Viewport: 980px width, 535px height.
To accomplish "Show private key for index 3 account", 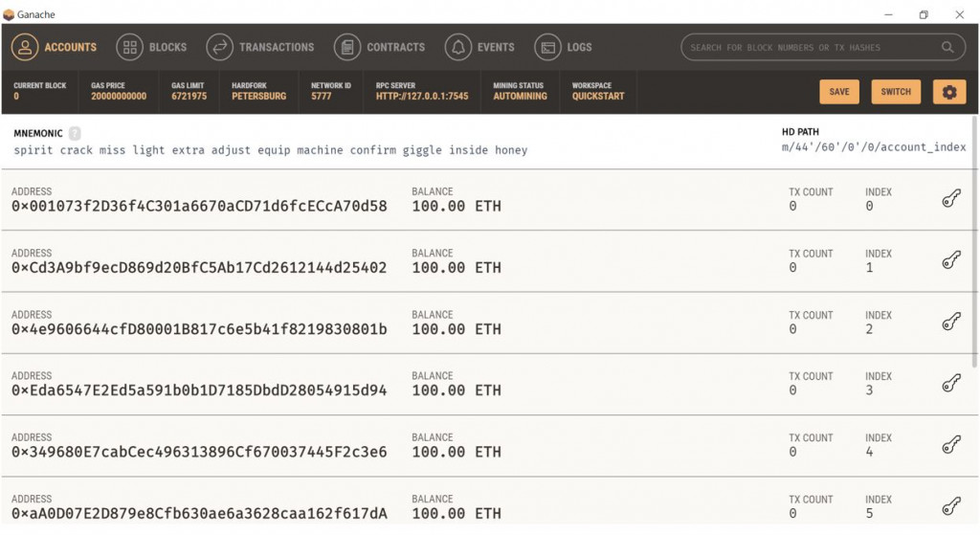I will click(951, 383).
